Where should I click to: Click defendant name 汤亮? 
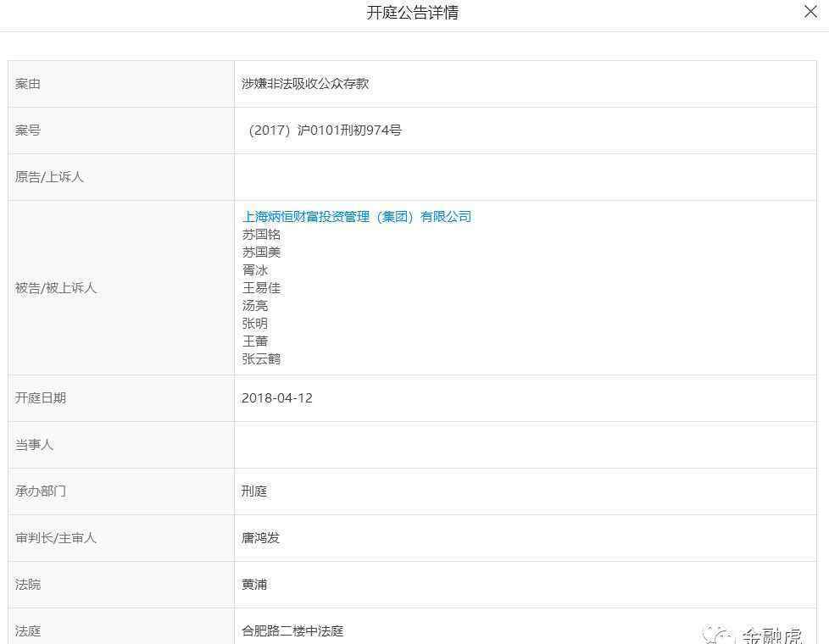(255, 306)
